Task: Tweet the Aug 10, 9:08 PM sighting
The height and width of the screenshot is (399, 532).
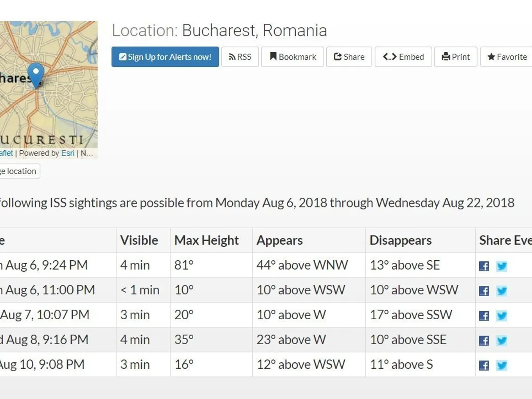Action: 501,365
